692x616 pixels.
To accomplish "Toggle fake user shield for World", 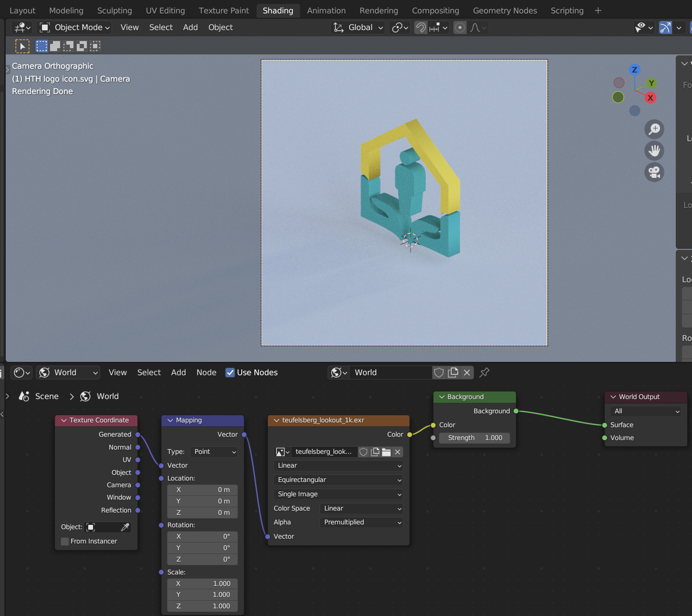I will click(439, 372).
